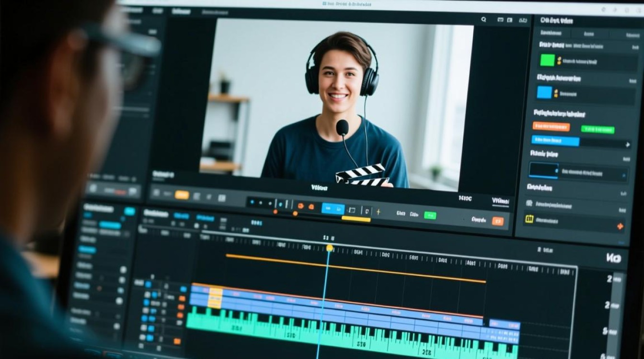Click the orange icon at the right panel's bottom corner
Screen dimensions: 644x359
pos(620,226)
